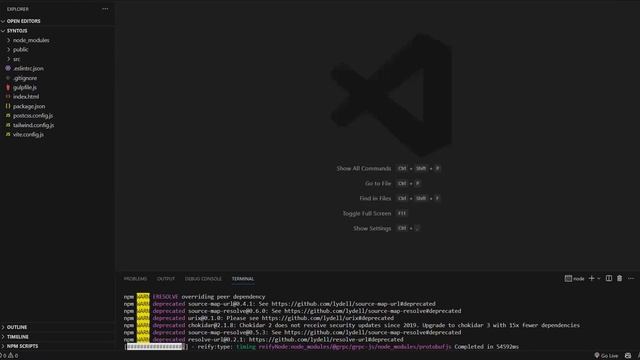Screen dimensions: 640x360
Task: Split the terminal pane
Action: (x=609, y=278)
